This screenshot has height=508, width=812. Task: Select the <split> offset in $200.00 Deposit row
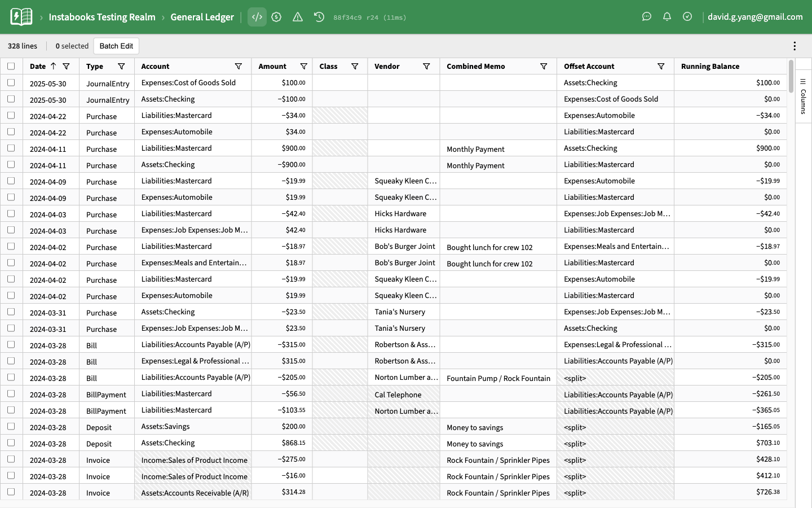tap(615, 427)
